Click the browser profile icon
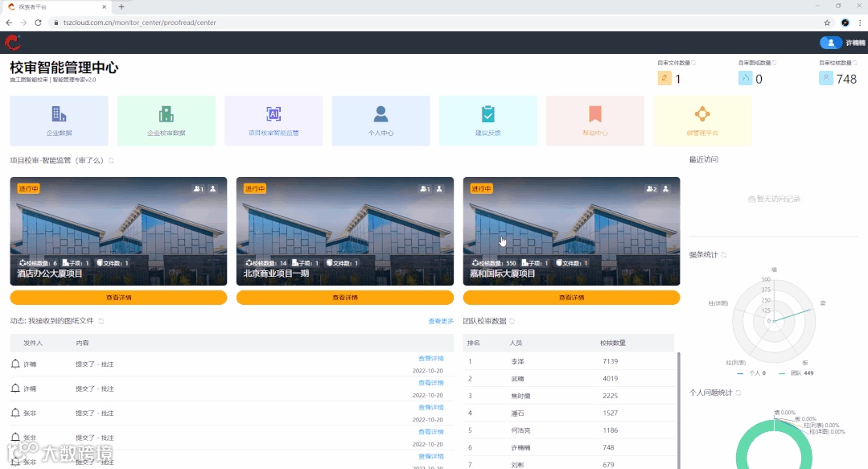This screenshot has width=868, height=469. point(845,23)
